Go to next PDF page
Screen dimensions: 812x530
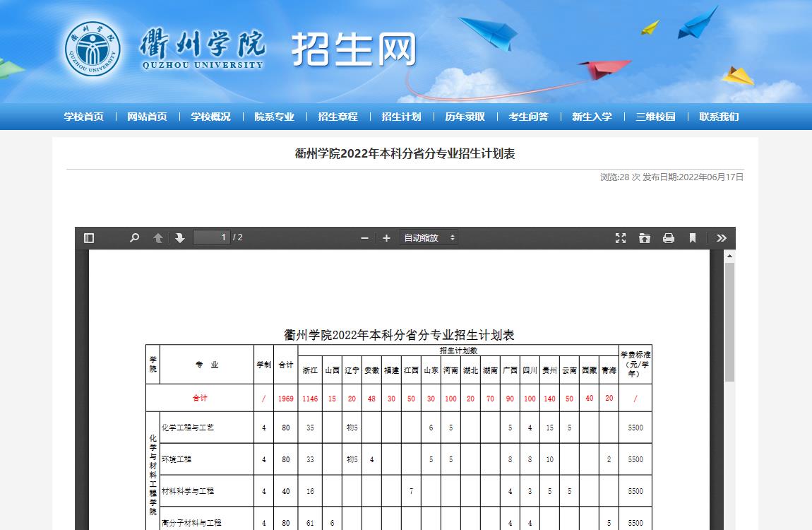click(179, 238)
